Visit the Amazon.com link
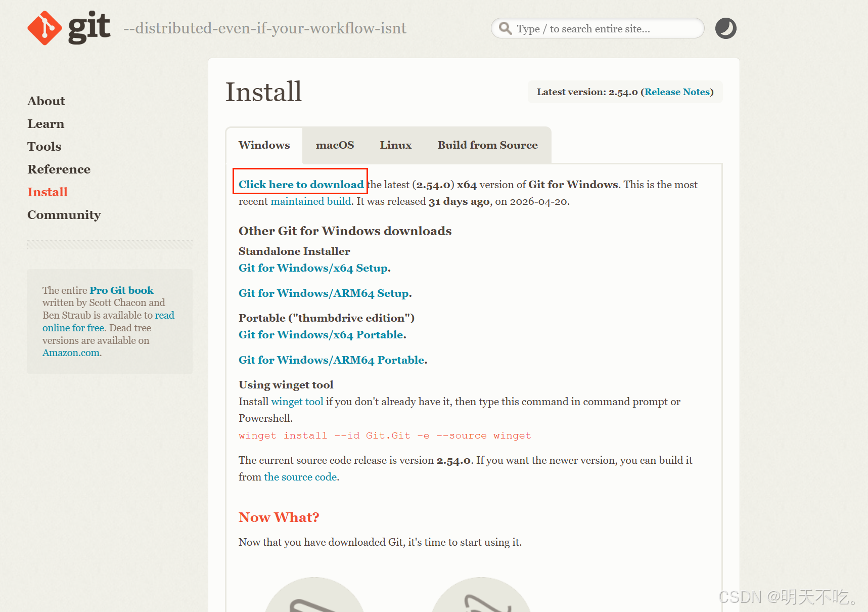The height and width of the screenshot is (612, 868). [x=71, y=353]
